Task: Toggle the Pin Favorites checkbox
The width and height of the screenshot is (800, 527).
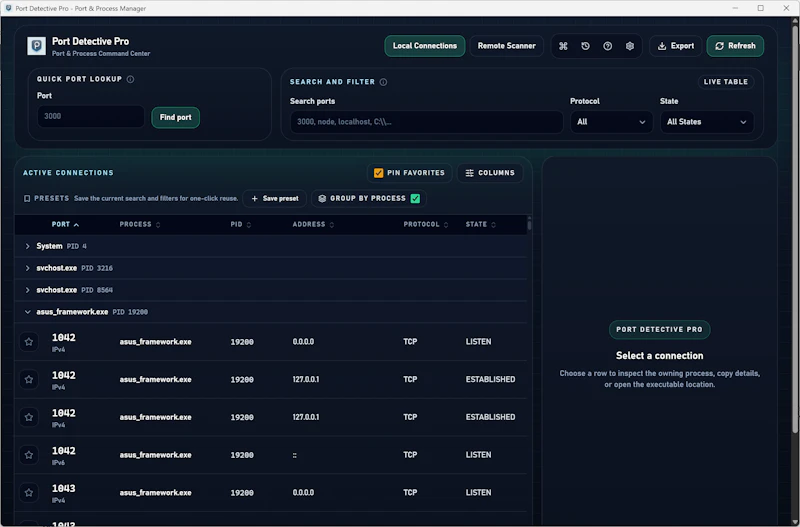Action: pyautogui.click(x=378, y=173)
